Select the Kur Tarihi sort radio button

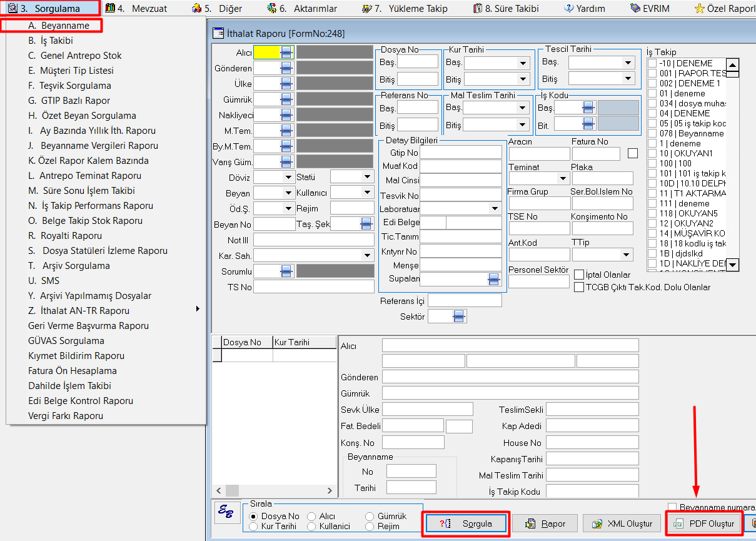tap(253, 527)
